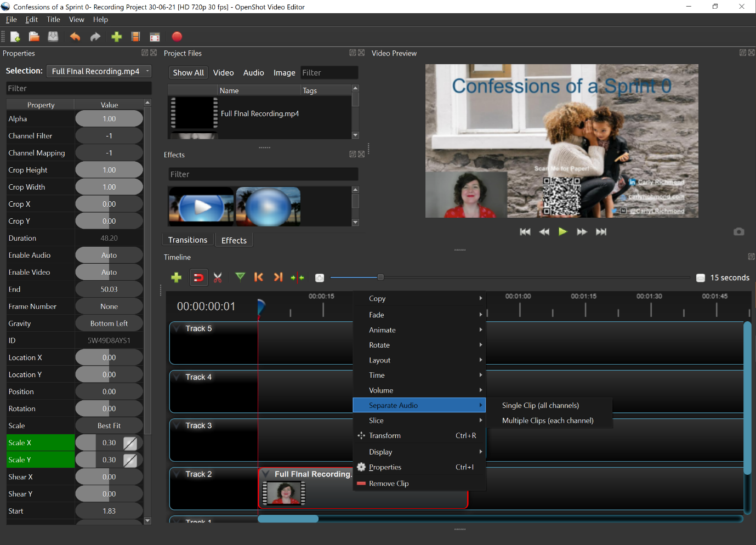The height and width of the screenshot is (545, 756).
Task: Open the Selection clip dropdown
Action: click(99, 71)
